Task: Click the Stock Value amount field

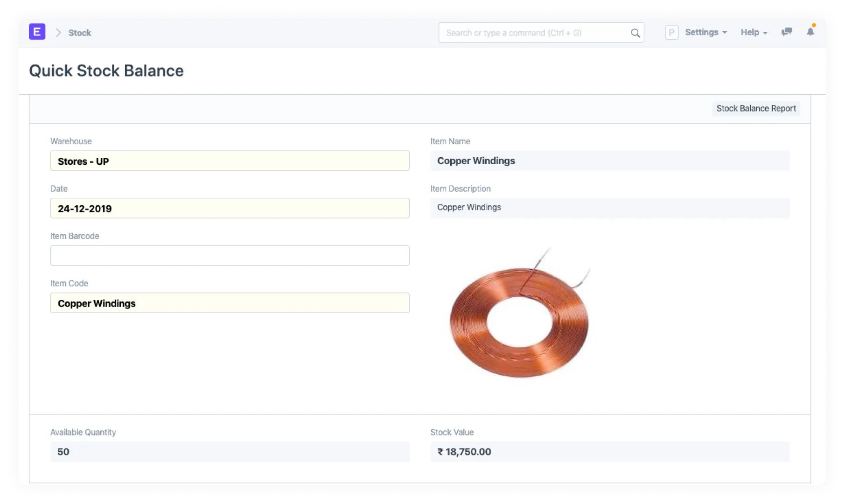Action: coord(609,452)
